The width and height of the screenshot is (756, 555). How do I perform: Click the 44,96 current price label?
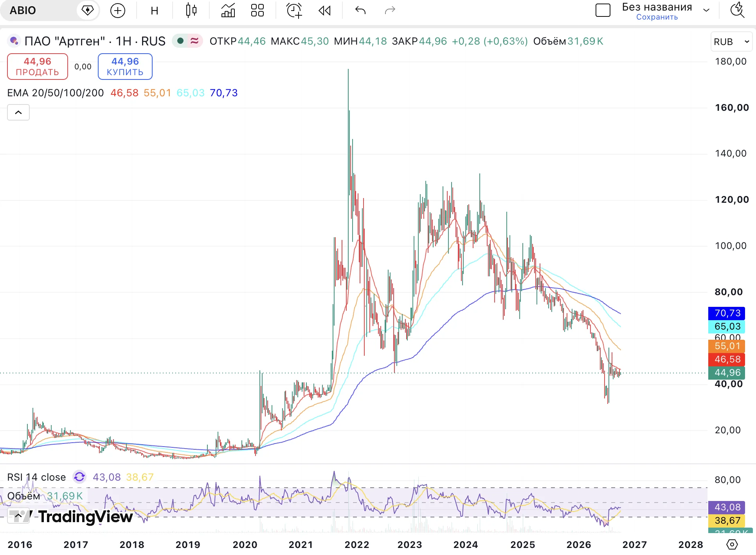tap(727, 373)
